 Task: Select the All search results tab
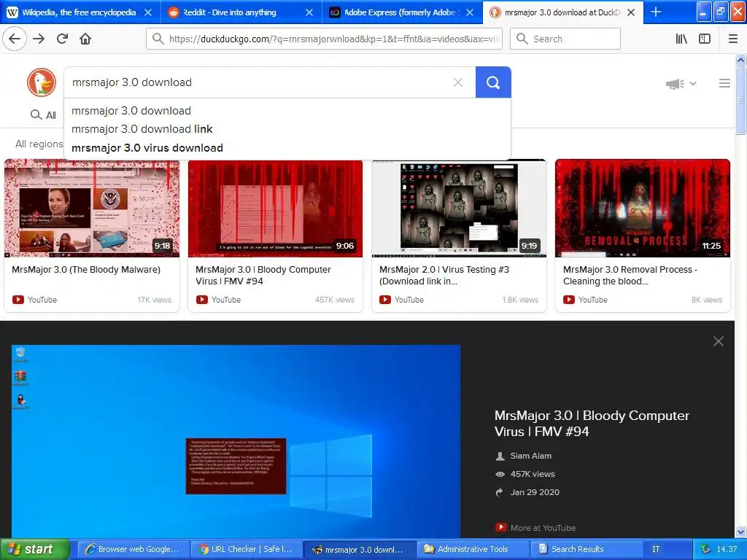click(x=43, y=114)
